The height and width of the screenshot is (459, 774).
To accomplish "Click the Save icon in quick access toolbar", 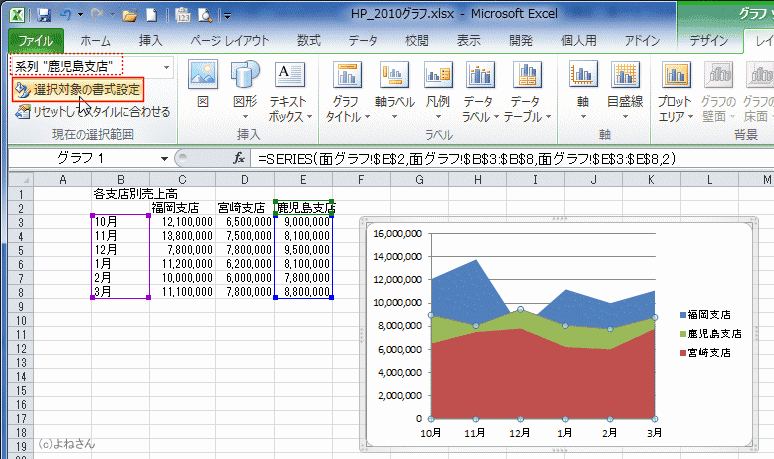I will [x=42, y=16].
